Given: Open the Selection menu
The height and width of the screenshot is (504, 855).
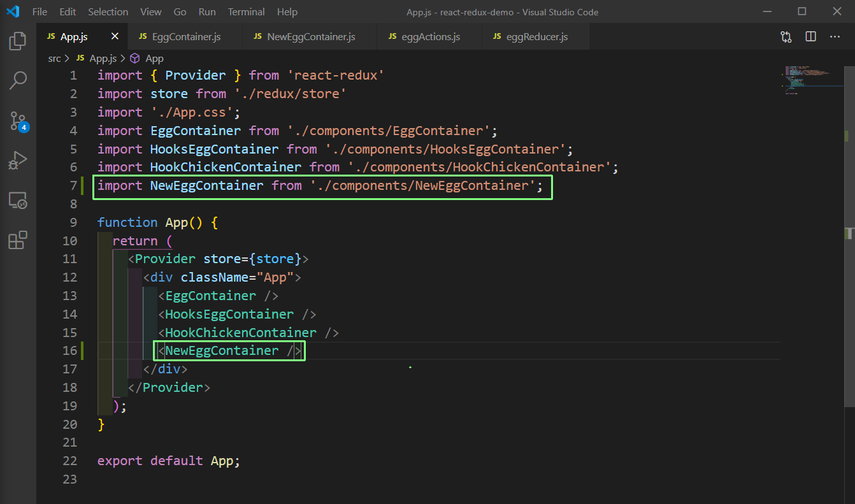Looking at the screenshot, I should 108,11.
